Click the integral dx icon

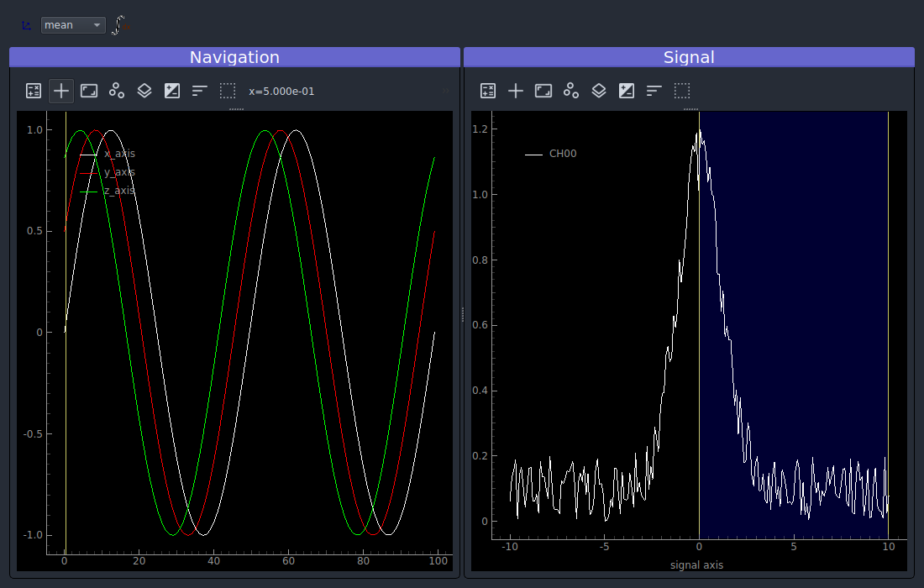(x=120, y=24)
